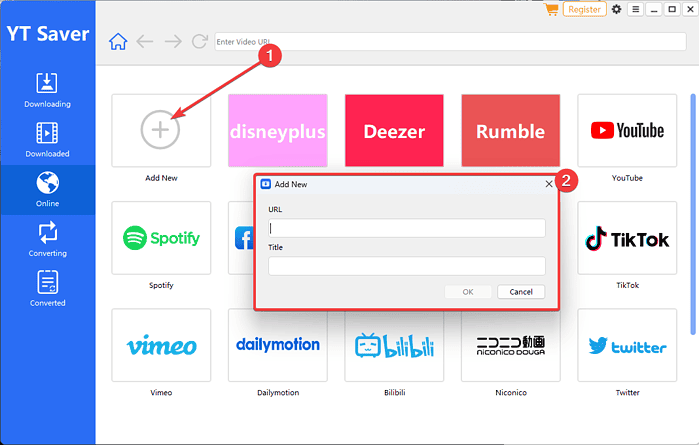
Task: Open the YouTube site tile
Action: (x=627, y=130)
